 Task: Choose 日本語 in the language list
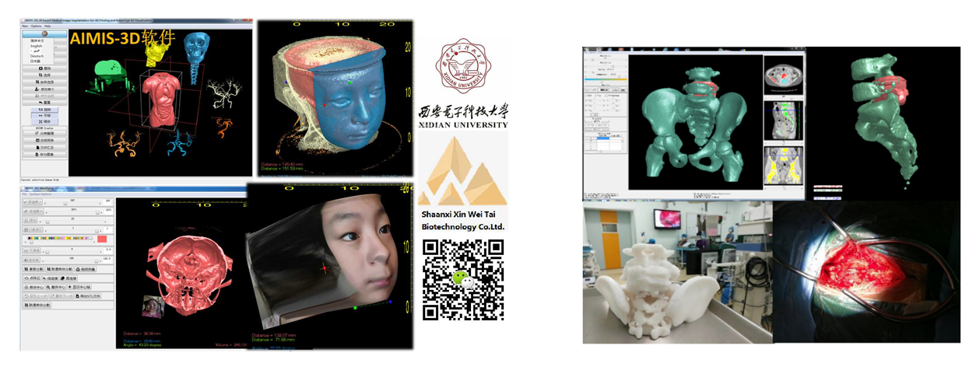click(36, 61)
